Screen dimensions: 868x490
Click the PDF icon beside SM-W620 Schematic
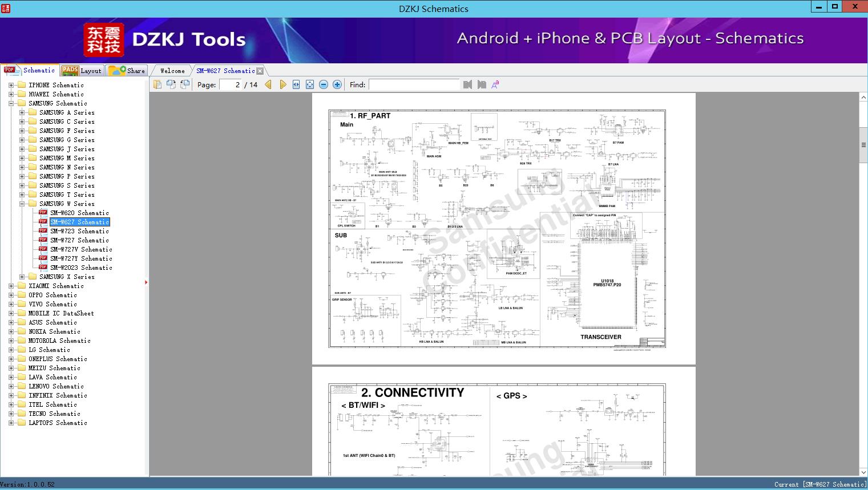(43, 212)
